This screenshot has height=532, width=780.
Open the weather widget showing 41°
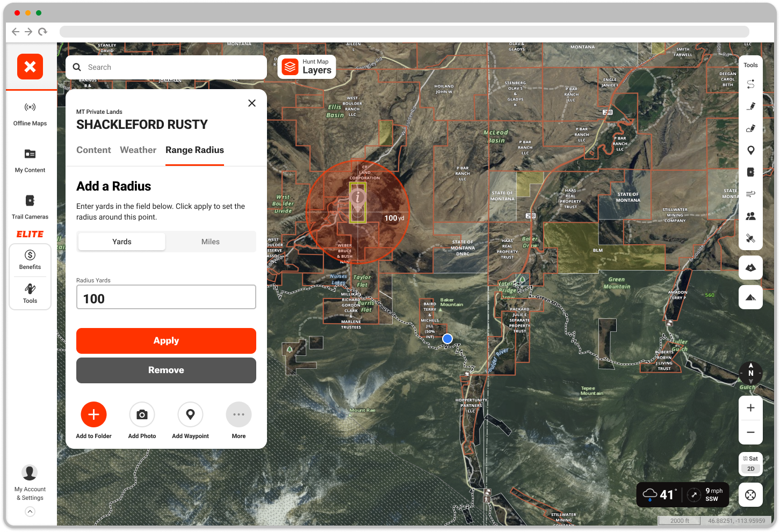683,494
